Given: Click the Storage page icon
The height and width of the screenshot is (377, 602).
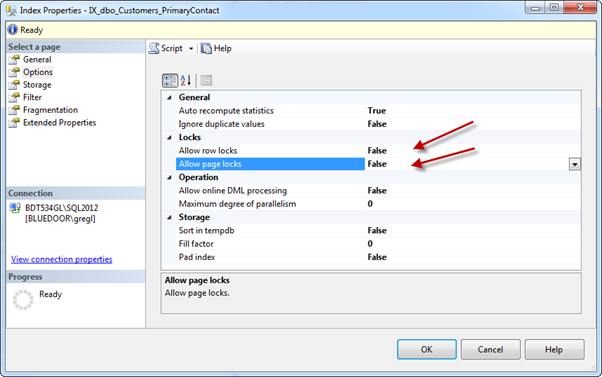Looking at the screenshot, I should click(x=14, y=85).
